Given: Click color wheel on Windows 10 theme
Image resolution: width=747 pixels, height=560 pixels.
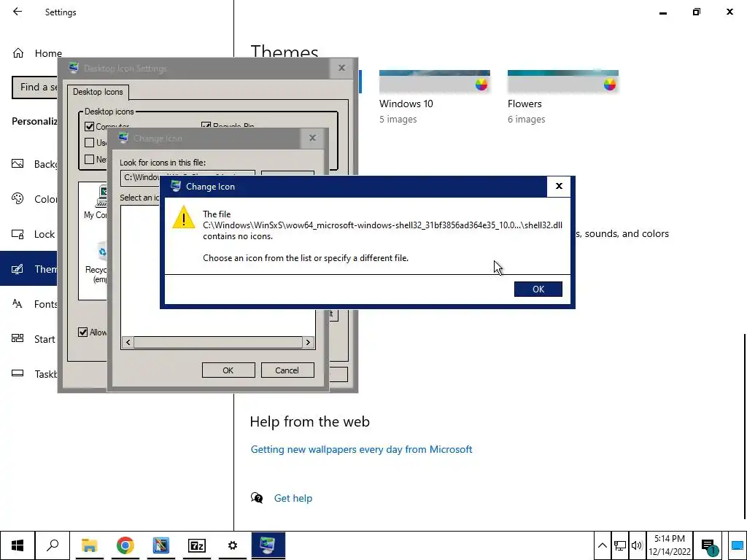Looking at the screenshot, I should coord(481,85).
